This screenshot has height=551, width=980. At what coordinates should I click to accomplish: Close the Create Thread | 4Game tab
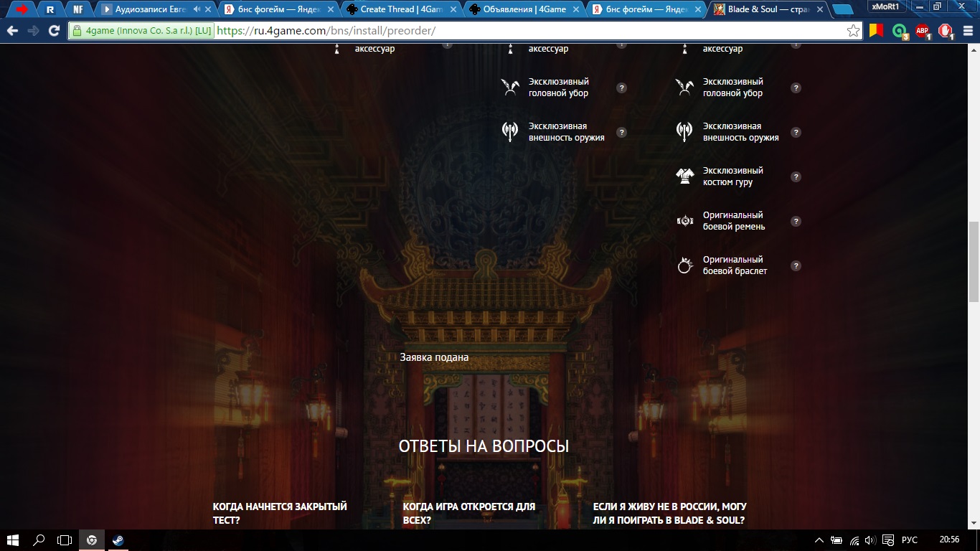tap(452, 9)
